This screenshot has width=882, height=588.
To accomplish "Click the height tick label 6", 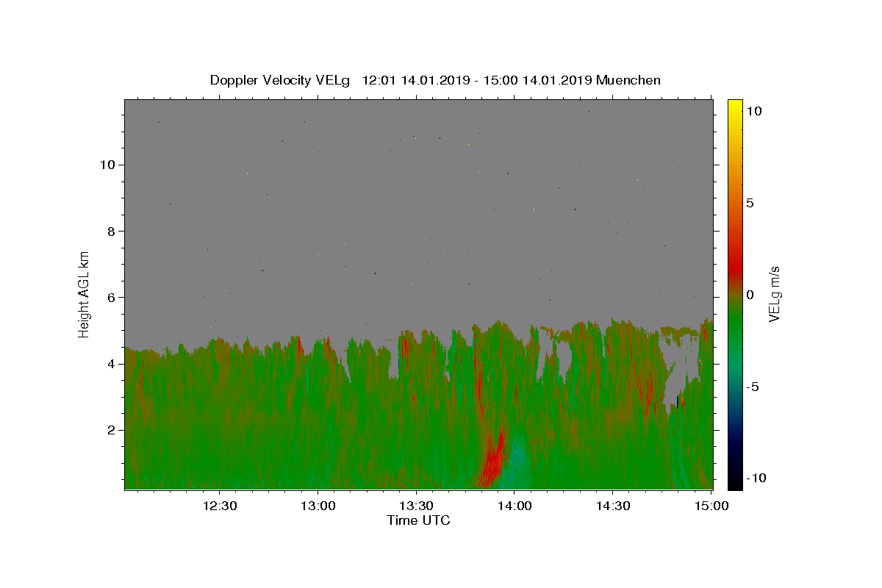I will (x=110, y=297).
